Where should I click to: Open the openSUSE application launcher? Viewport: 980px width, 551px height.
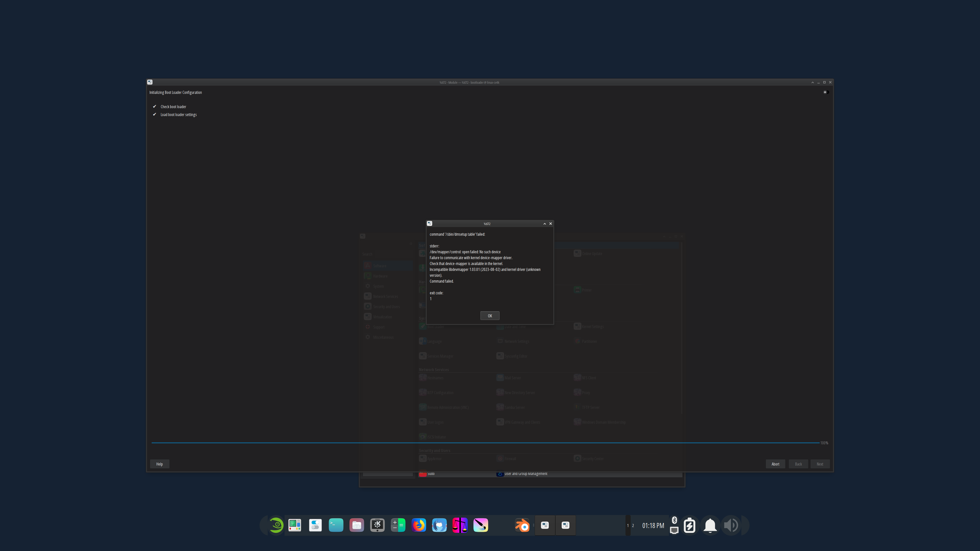[x=277, y=525]
